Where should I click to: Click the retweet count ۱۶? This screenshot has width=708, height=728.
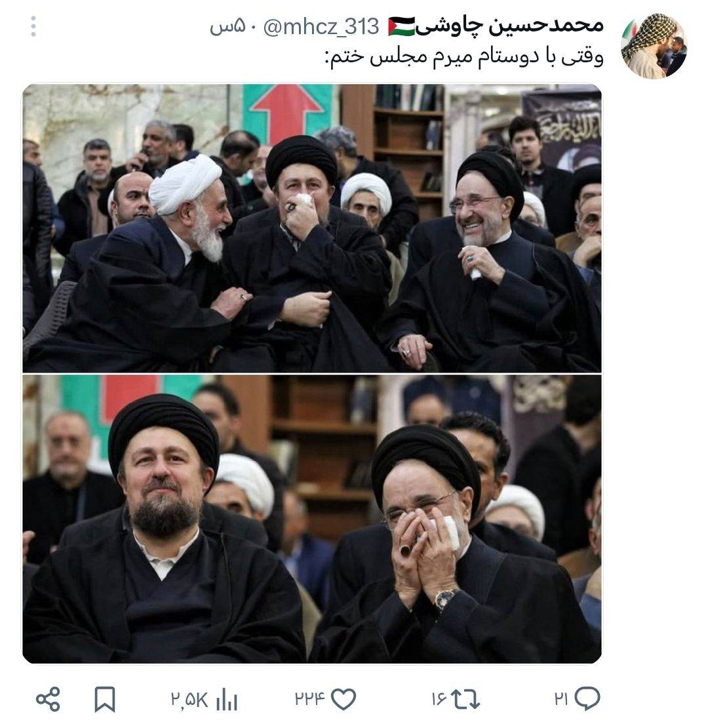(x=439, y=698)
